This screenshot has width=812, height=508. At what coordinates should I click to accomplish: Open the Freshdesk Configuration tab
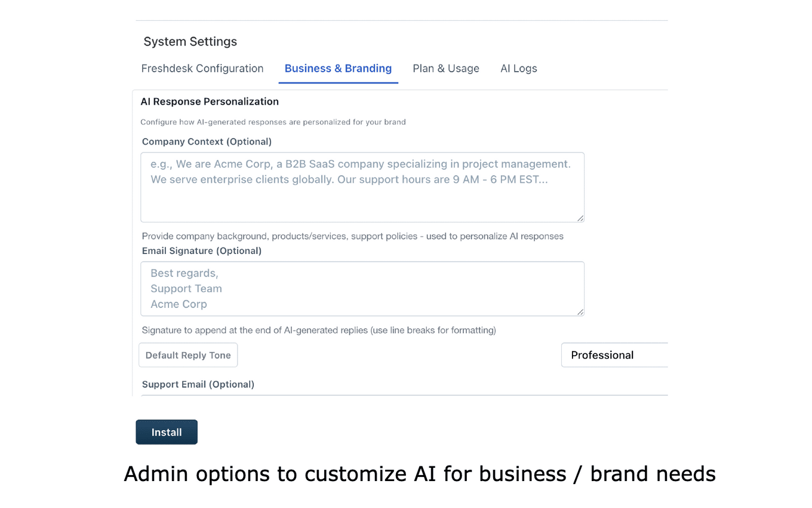pos(202,68)
